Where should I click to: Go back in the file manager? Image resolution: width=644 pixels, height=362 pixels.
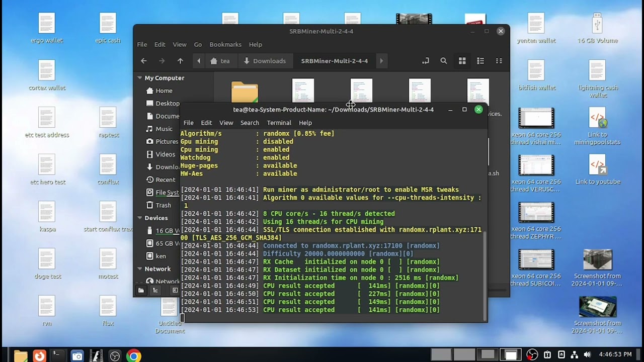144,61
